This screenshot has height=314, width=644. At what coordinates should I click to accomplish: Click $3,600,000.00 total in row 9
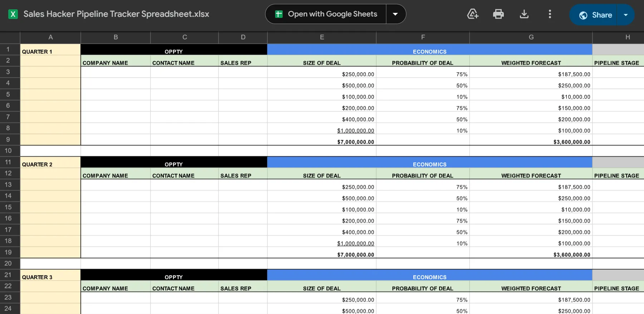(531, 140)
